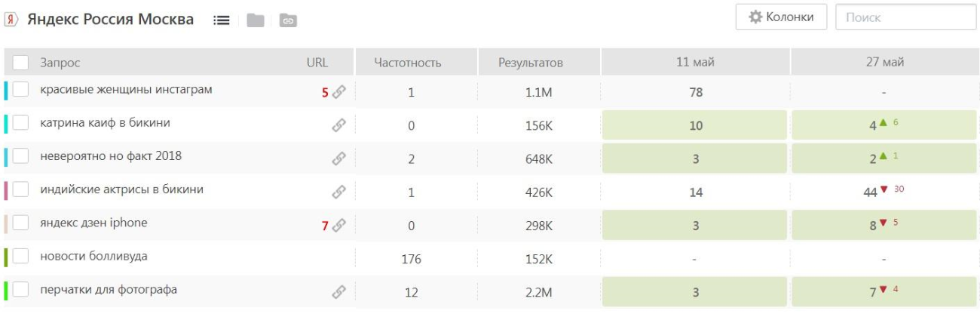Check the невероятно но факт 2018 checkbox
The image size is (980, 317).
pyautogui.click(x=21, y=157)
